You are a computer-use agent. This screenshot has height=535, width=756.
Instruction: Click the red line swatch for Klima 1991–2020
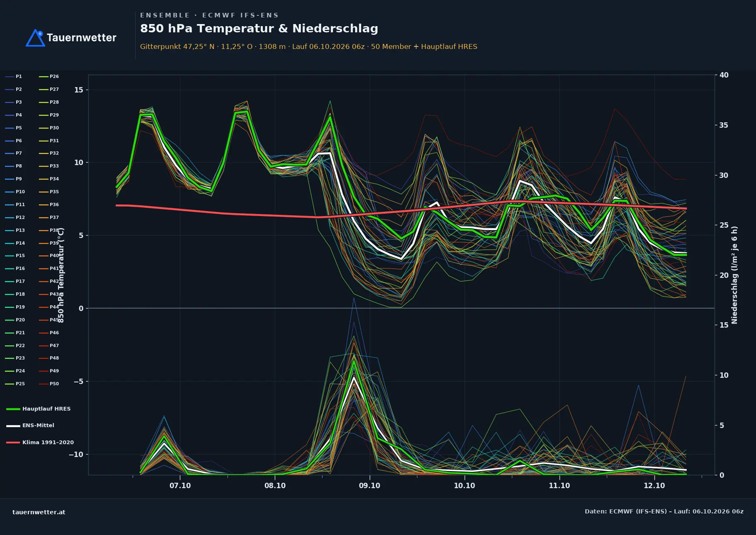point(13,443)
